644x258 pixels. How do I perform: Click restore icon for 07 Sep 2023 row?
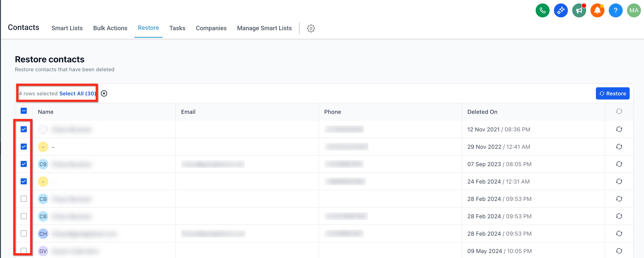619,164
